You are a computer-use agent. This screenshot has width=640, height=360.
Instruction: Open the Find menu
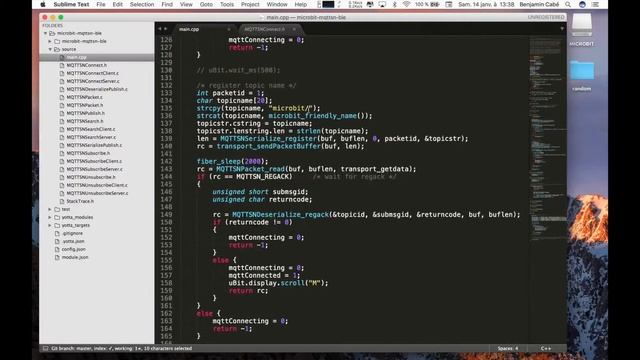click(167, 4)
